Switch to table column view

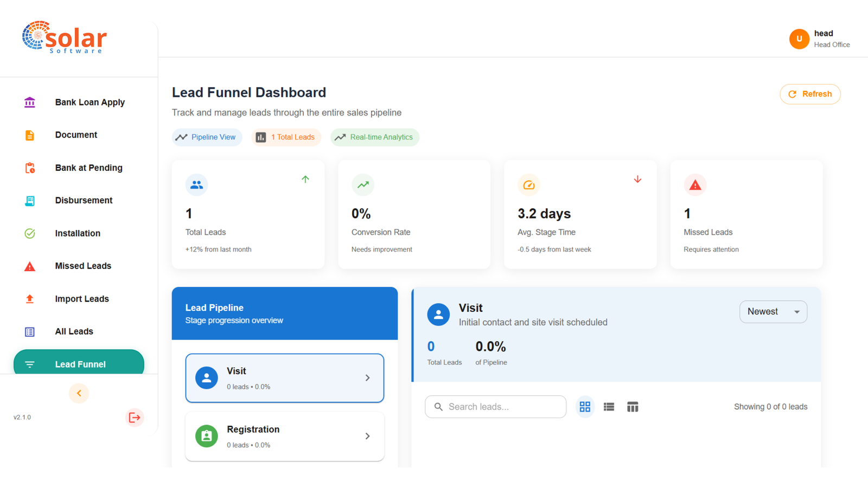[x=633, y=407]
